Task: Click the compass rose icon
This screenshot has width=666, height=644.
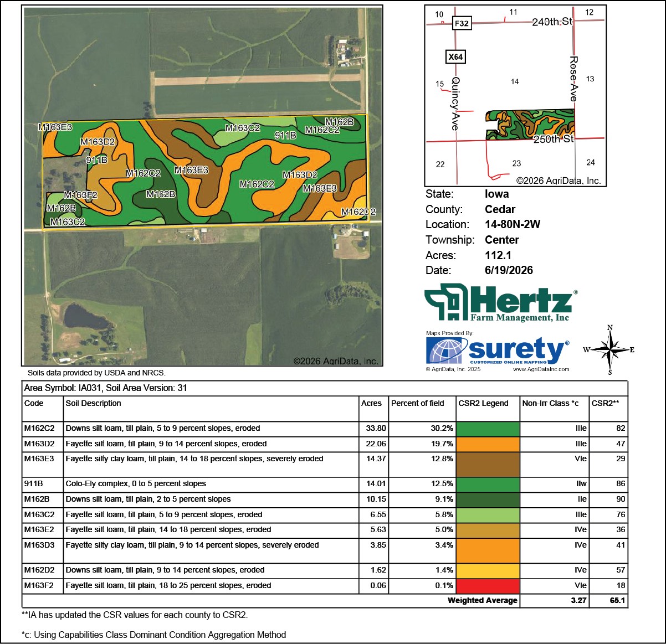Action: (609, 350)
